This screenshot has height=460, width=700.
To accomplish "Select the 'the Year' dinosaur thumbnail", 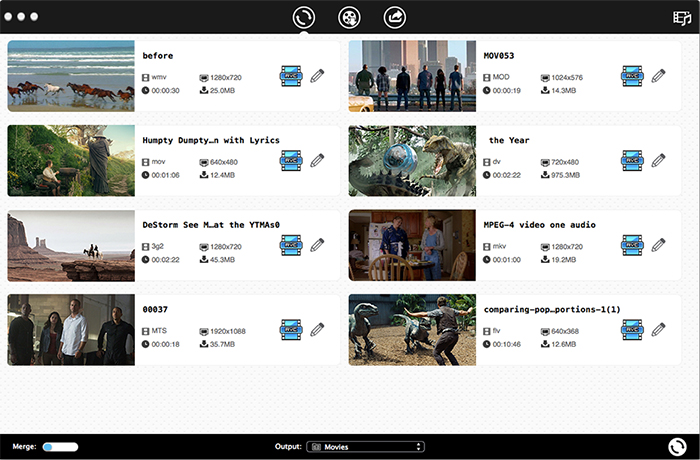I will tap(412, 160).
